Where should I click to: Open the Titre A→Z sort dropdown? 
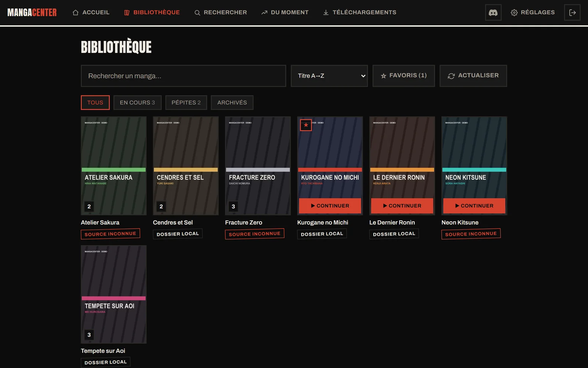click(x=329, y=76)
